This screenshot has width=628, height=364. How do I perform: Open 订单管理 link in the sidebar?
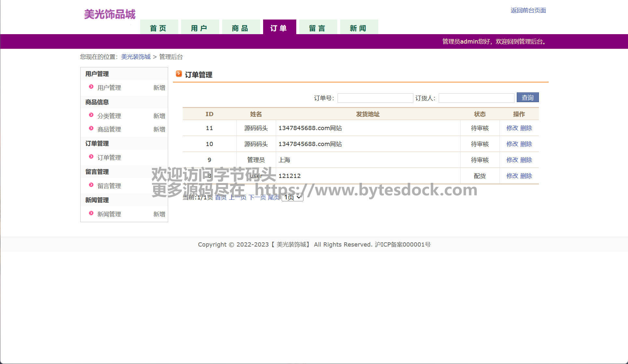click(x=109, y=158)
